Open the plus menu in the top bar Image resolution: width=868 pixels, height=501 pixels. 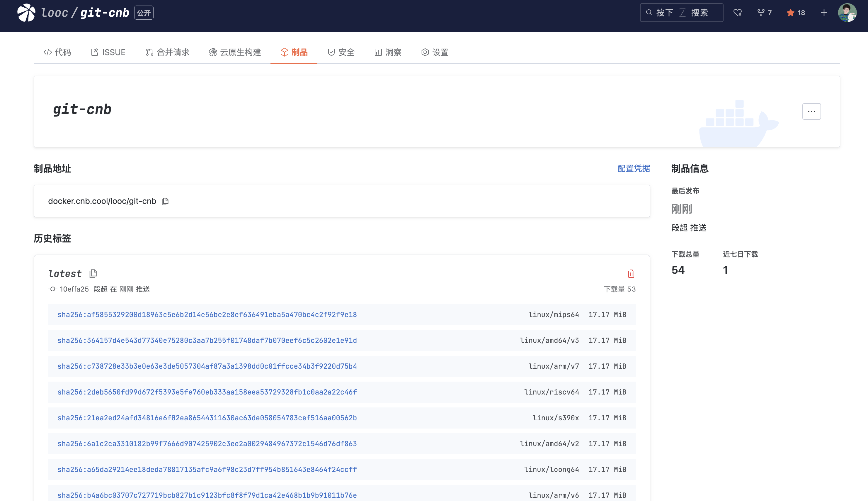click(824, 12)
